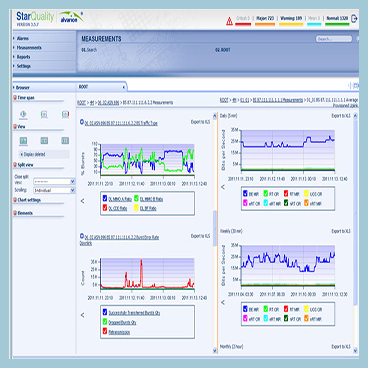This screenshot has height=368, width=368.
Task: Select the middle calendar icon under Time span
Action: click(44, 114)
